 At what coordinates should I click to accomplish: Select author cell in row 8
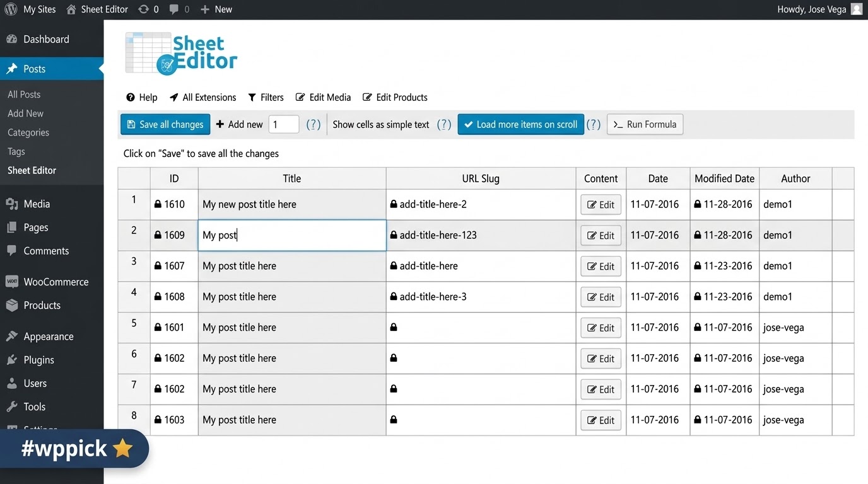click(x=795, y=420)
